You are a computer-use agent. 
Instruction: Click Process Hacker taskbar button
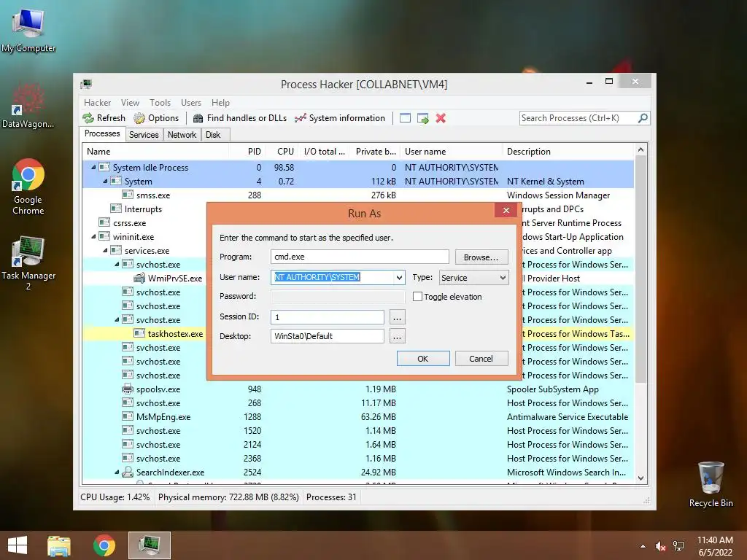[149, 545]
